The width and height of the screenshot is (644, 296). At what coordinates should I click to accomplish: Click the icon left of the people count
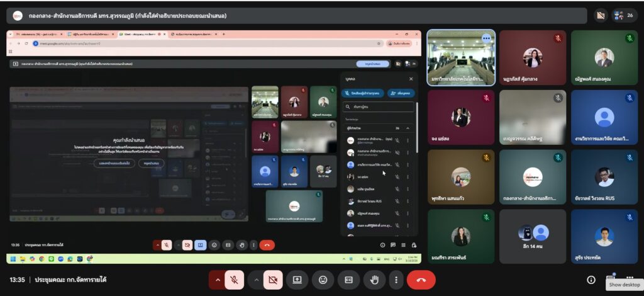tap(601, 16)
